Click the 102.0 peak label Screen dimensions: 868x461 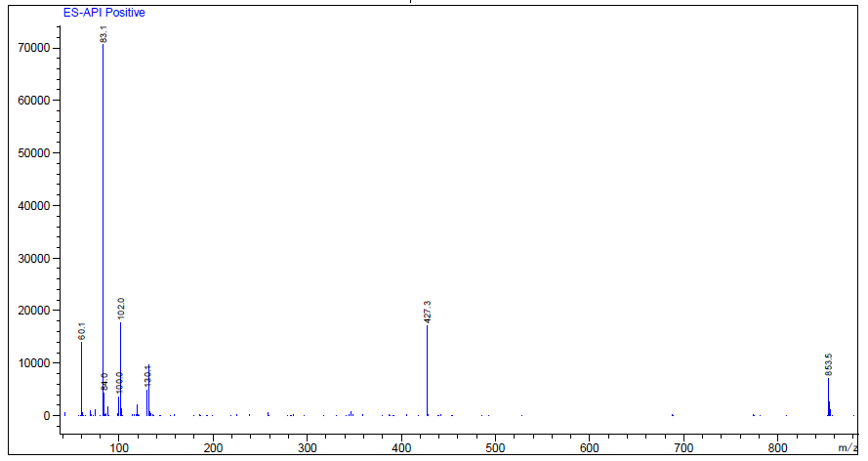pos(121,309)
